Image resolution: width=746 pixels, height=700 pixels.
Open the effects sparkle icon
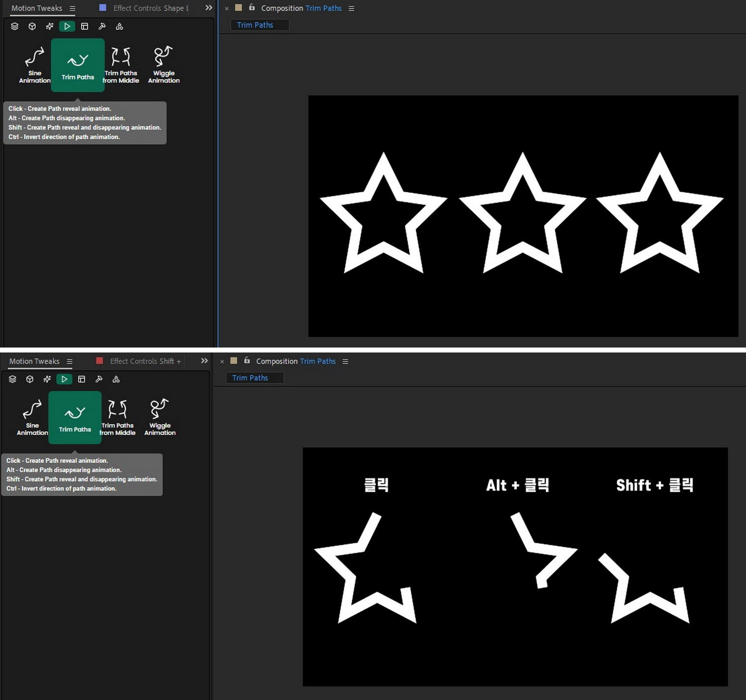49,26
